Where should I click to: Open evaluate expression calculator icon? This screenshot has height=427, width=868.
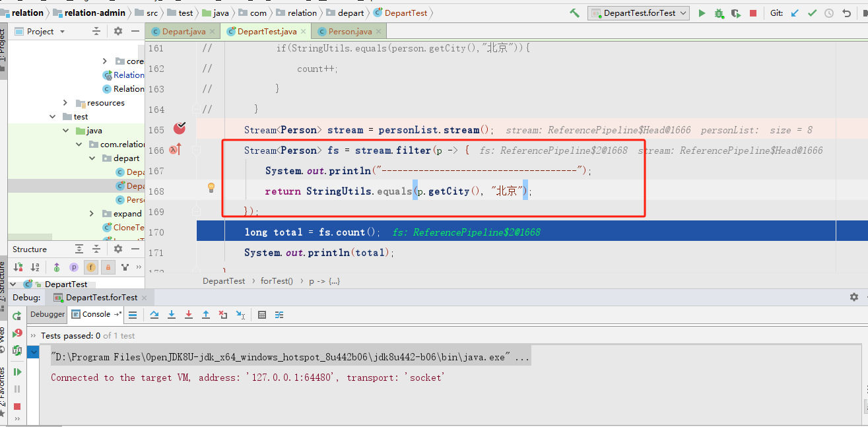click(x=262, y=315)
